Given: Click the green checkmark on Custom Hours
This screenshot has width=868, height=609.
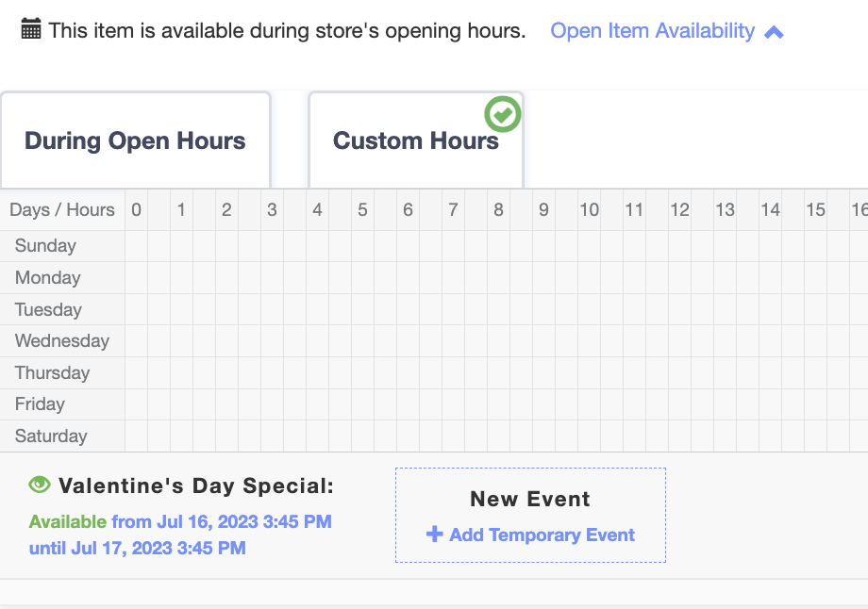Looking at the screenshot, I should pyautogui.click(x=503, y=114).
